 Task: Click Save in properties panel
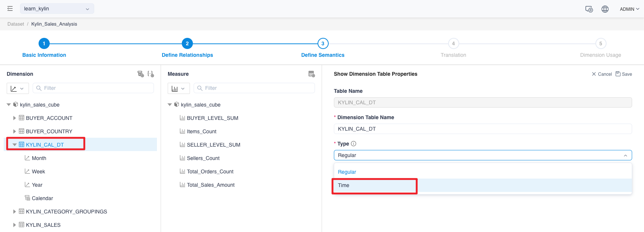tap(624, 74)
